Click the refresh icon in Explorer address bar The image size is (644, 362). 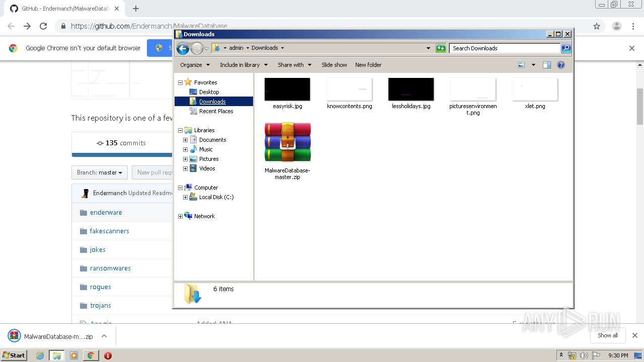pyautogui.click(x=441, y=48)
